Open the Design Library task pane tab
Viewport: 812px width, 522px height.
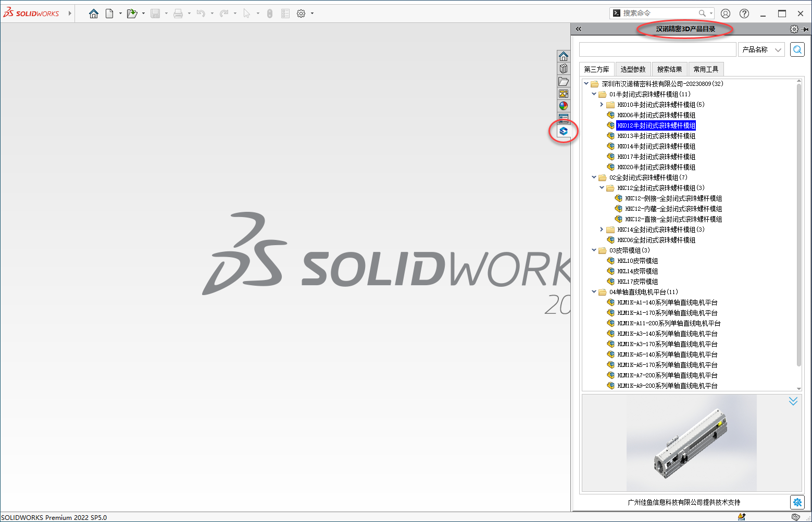tap(564, 69)
